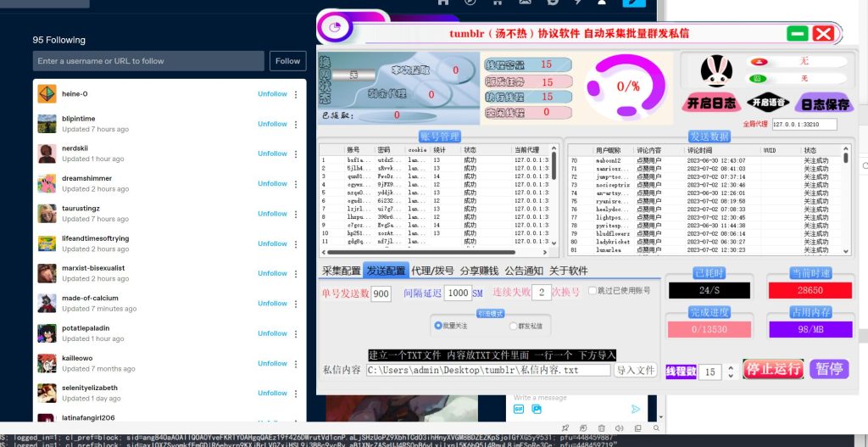Increase thread count with the up arrow
The height and width of the screenshot is (447, 868).
(x=731, y=367)
